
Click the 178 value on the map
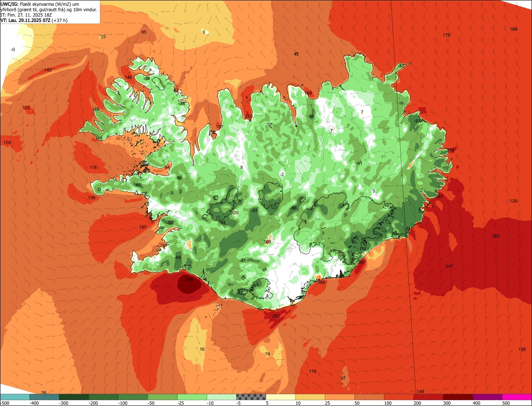point(447,35)
